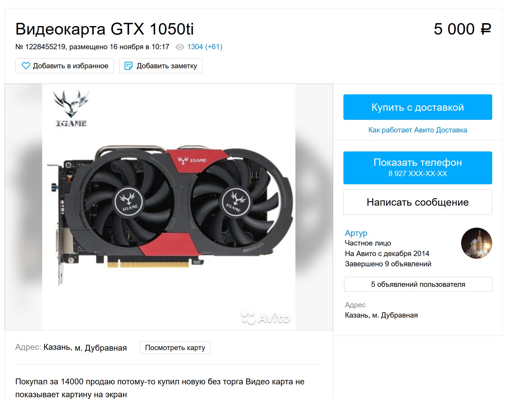Show previous photo via blurred left gallery edge
The height and width of the screenshot is (399, 532).
23,207
